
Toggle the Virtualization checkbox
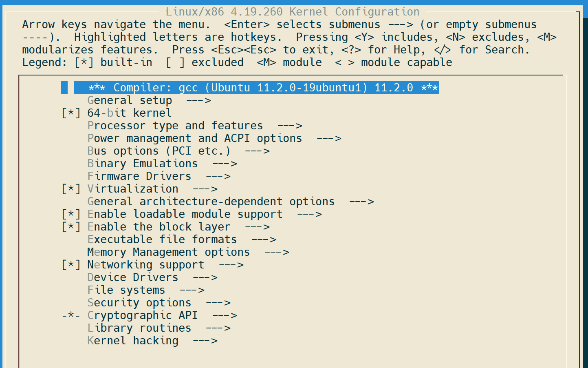point(71,189)
